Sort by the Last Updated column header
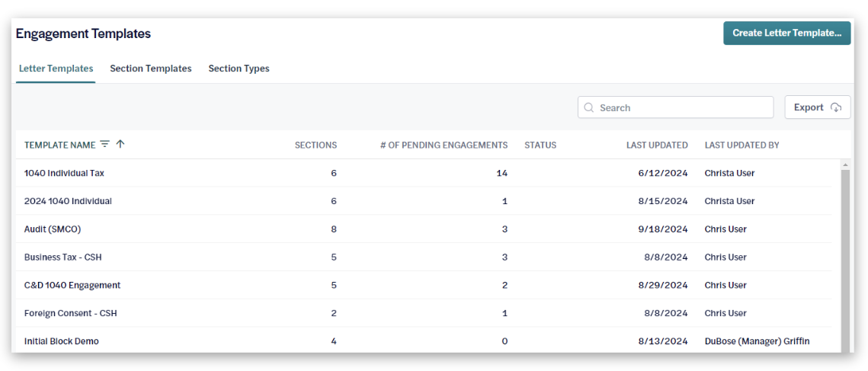 point(657,145)
